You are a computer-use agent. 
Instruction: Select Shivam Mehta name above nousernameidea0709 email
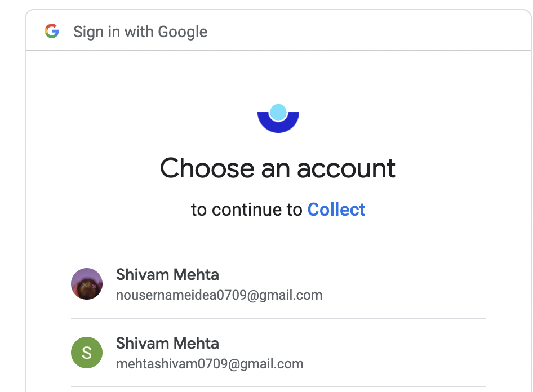167,275
